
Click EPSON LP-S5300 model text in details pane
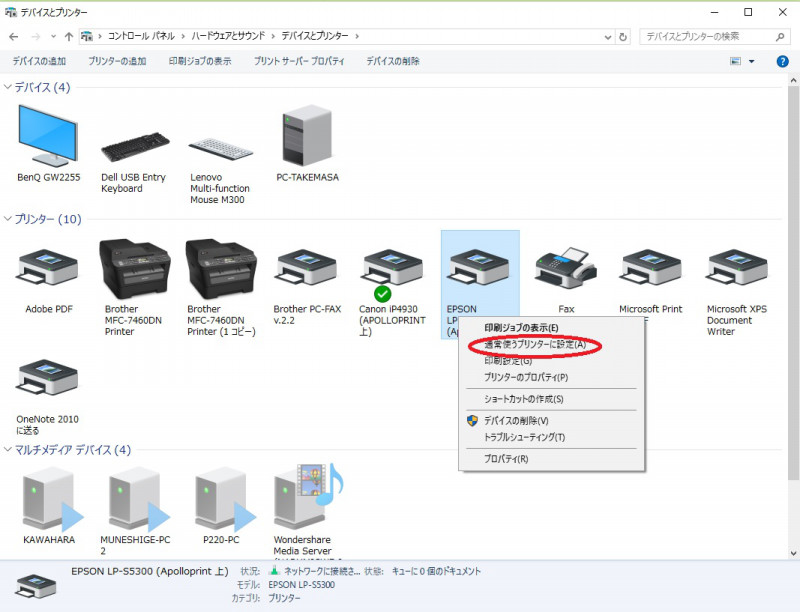pyautogui.click(x=302, y=585)
